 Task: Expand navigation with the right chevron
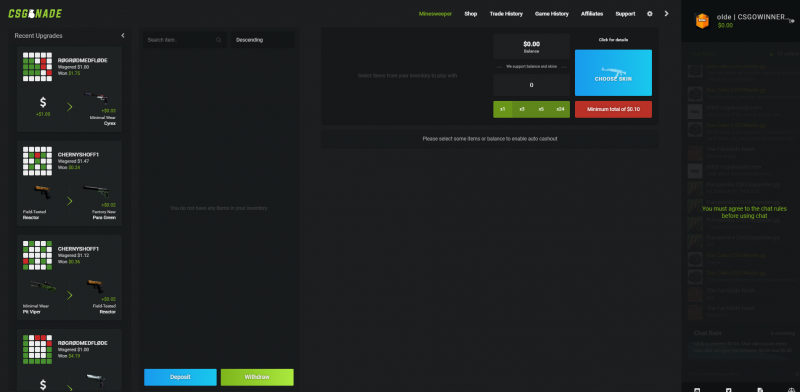(x=666, y=14)
